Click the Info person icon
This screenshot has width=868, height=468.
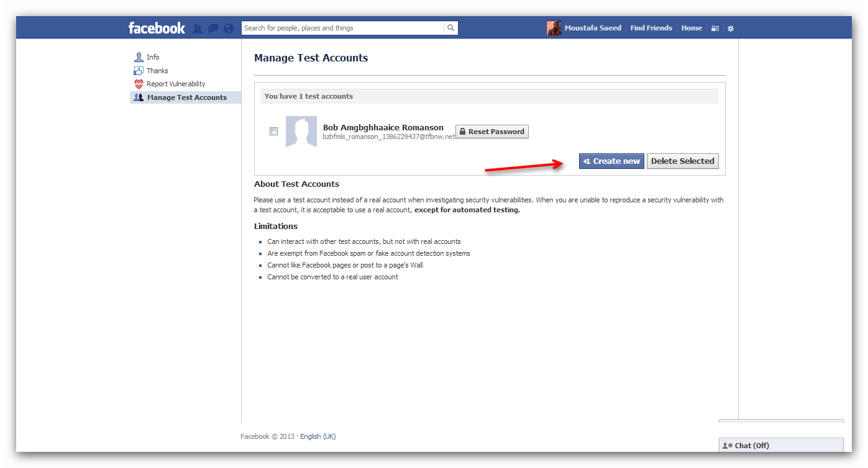pyautogui.click(x=139, y=57)
